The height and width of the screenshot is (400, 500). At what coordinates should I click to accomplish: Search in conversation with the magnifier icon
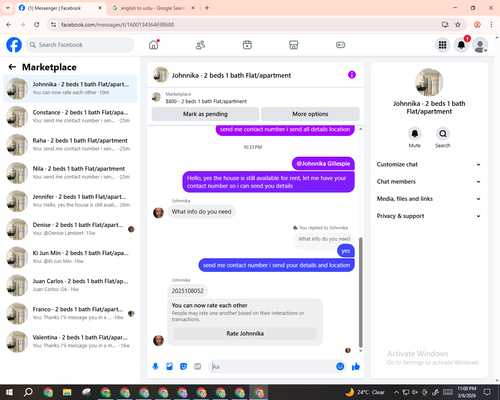click(443, 134)
